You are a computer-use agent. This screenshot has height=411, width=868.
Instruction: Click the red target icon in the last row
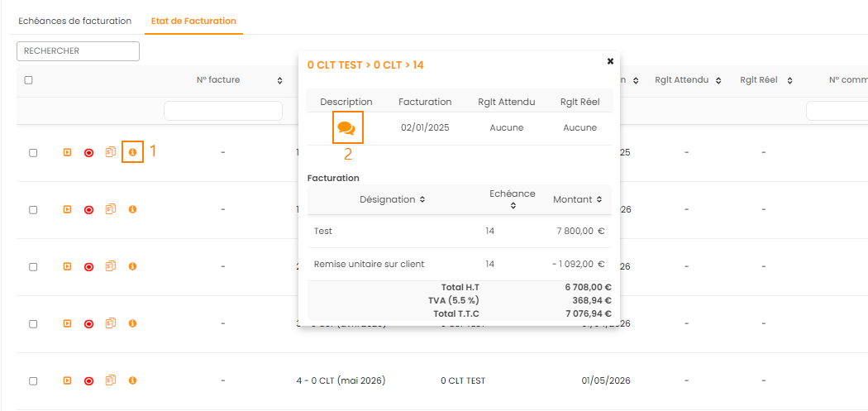pyautogui.click(x=88, y=380)
